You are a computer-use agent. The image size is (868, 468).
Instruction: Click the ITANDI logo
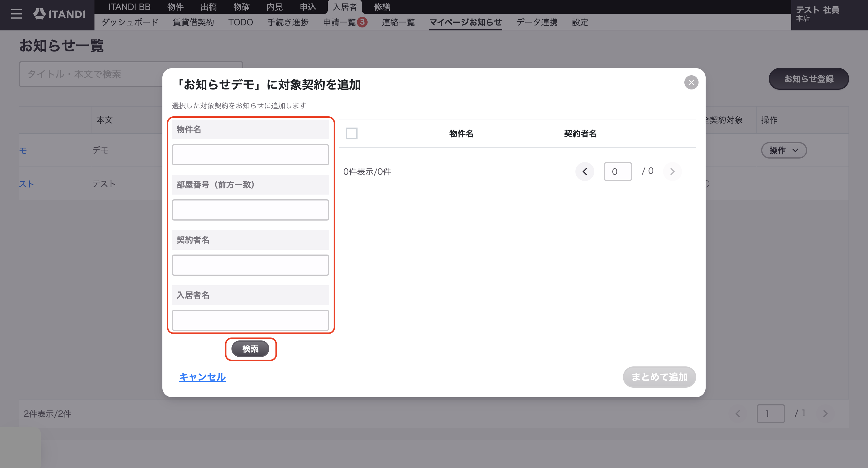59,14
